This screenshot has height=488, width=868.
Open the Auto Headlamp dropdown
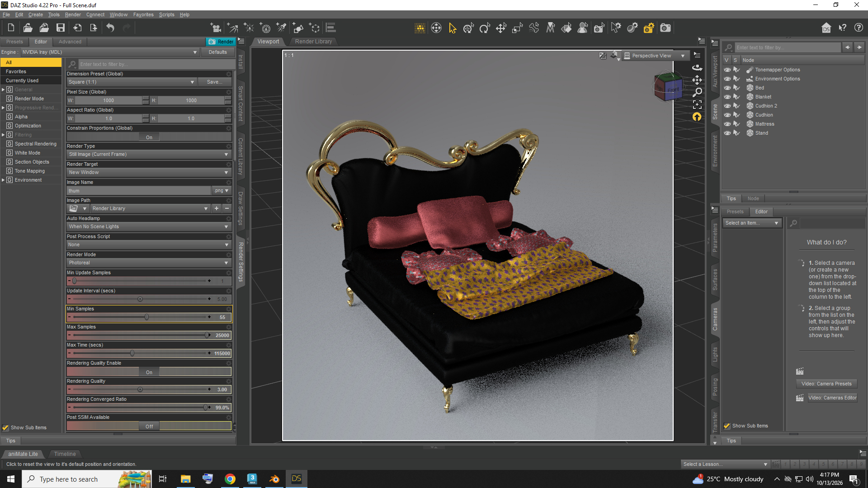(149, 226)
